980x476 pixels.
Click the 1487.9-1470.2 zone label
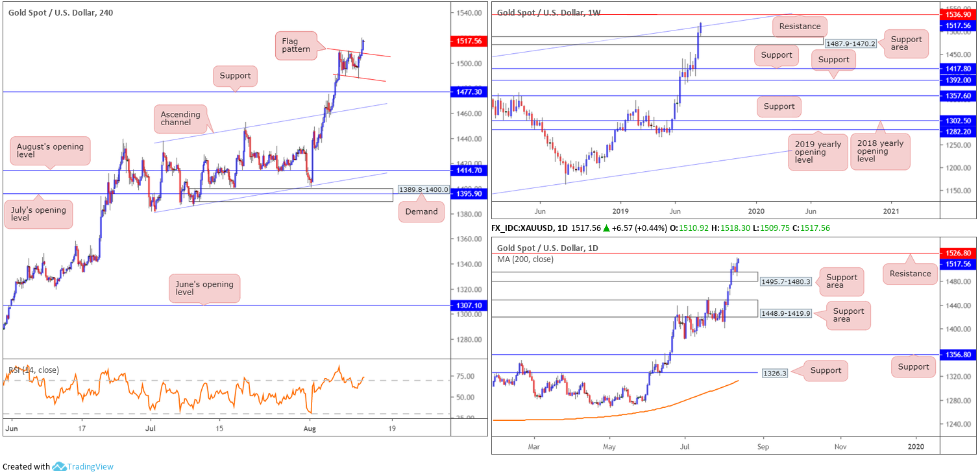coord(851,43)
